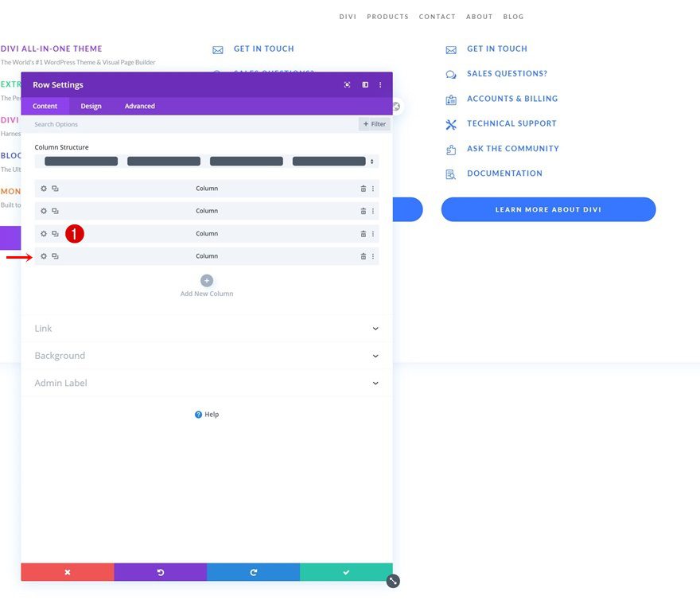Redo the change using the blue redo icon
700x600 pixels.
click(x=253, y=571)
